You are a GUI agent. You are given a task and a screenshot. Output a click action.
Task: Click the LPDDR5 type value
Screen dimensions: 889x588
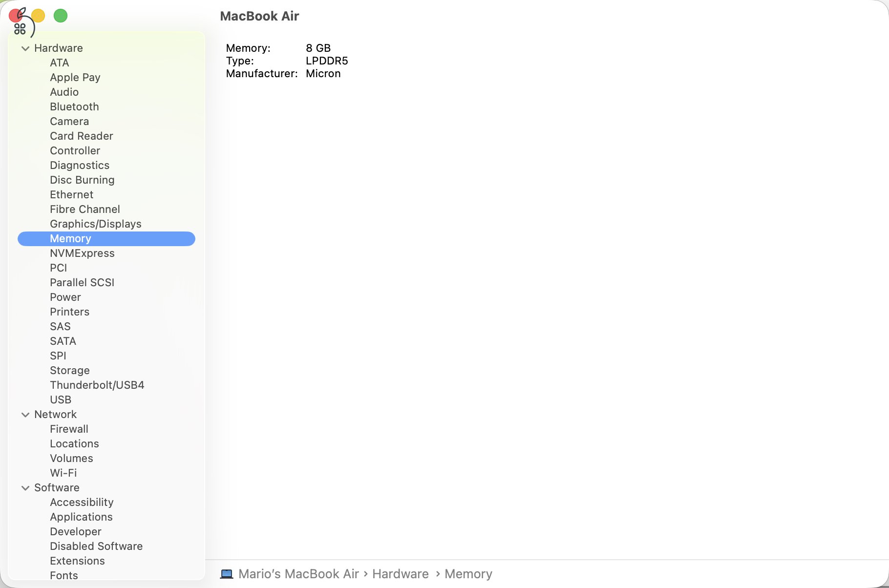(327, 61)
